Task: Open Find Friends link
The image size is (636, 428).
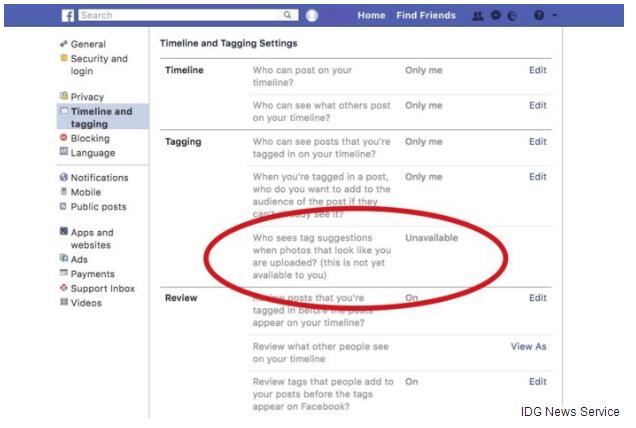Action: pos(426,15)
